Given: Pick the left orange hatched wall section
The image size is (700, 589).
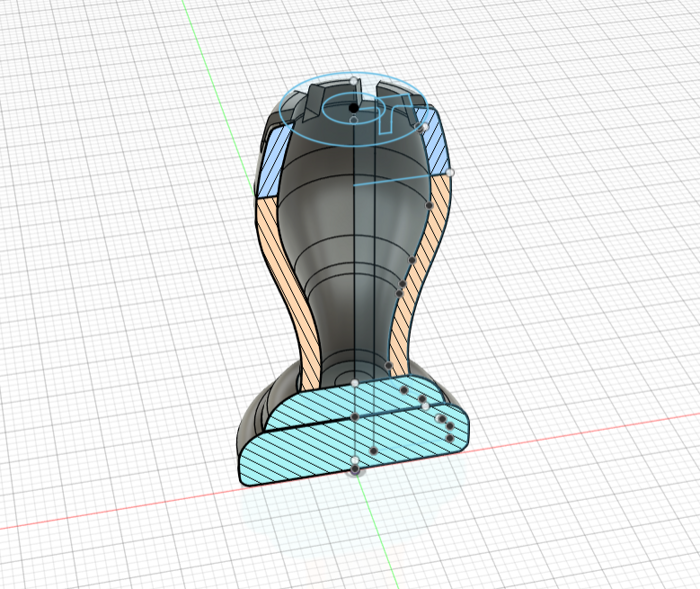Looking at the screenshot, I should 288,292.
